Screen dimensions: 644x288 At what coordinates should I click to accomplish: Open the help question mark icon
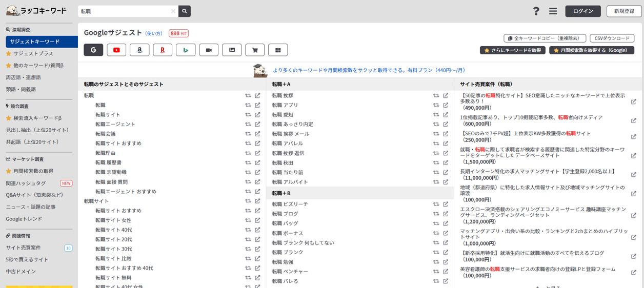click(536, 11)
